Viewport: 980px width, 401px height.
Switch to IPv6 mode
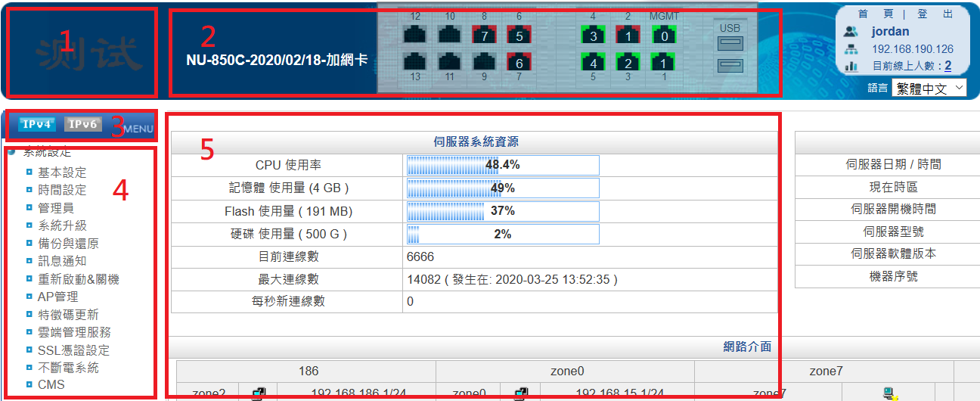point(82,124)
